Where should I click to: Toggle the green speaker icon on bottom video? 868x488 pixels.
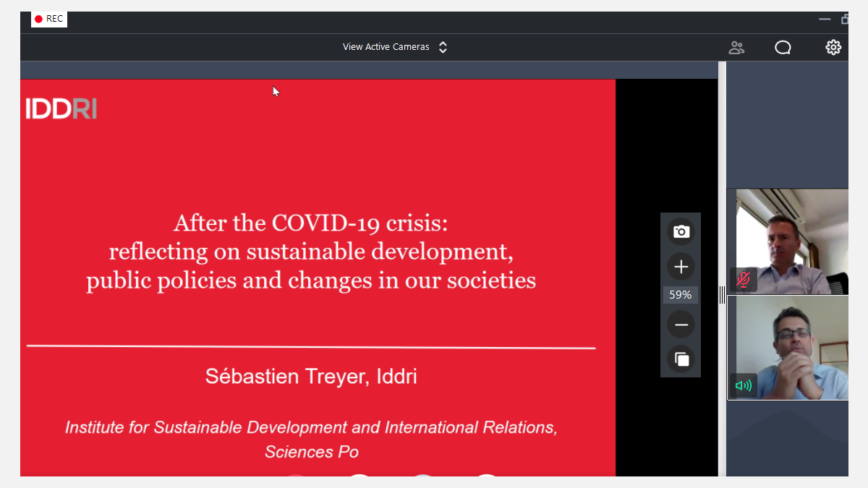pos(743,385)
